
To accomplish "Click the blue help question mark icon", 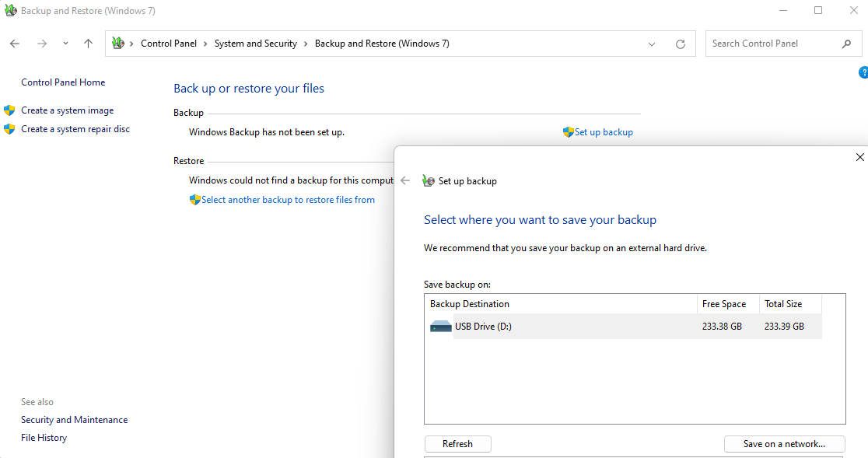I will tap(863, 72).
